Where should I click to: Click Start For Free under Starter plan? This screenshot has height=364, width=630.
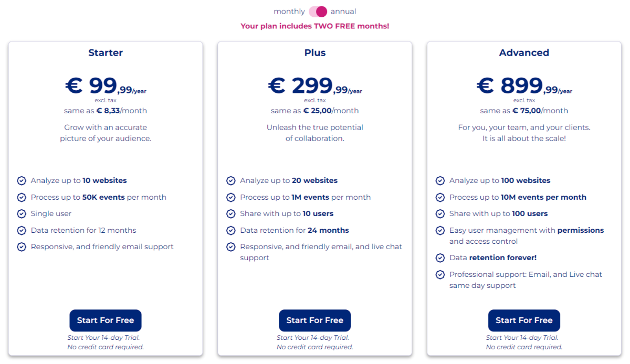pos(106,320)
